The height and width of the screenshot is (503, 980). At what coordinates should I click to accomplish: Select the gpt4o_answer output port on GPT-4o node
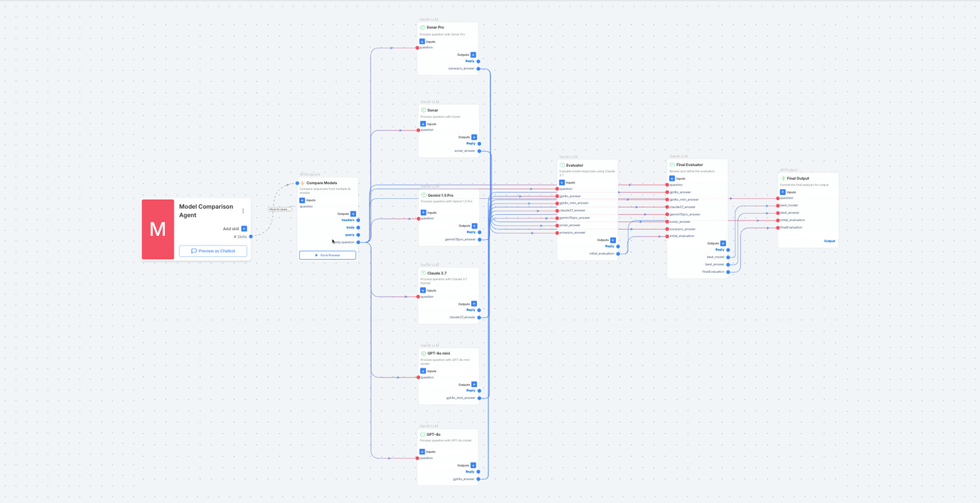tap(479, 479)
